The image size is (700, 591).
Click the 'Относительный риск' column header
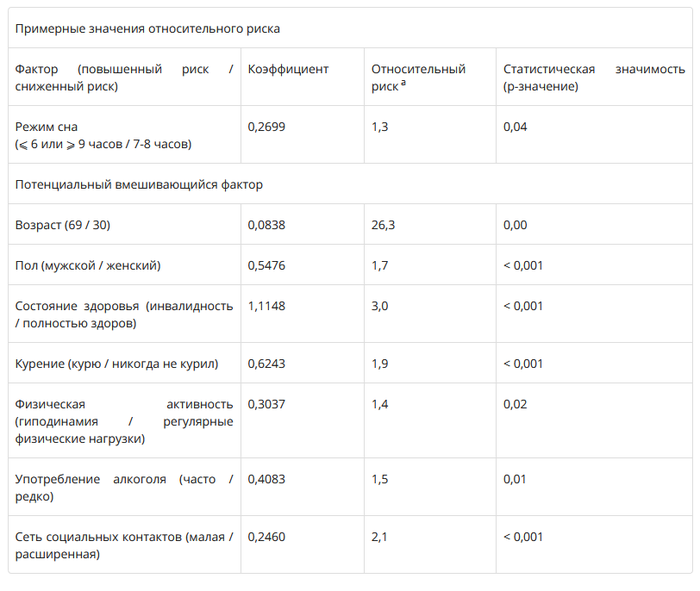418,77
